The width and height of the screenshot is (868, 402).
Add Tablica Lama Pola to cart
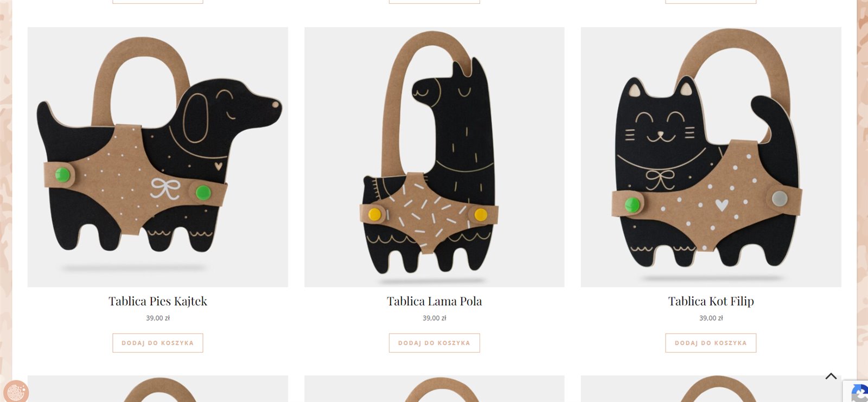pos(434,343)
